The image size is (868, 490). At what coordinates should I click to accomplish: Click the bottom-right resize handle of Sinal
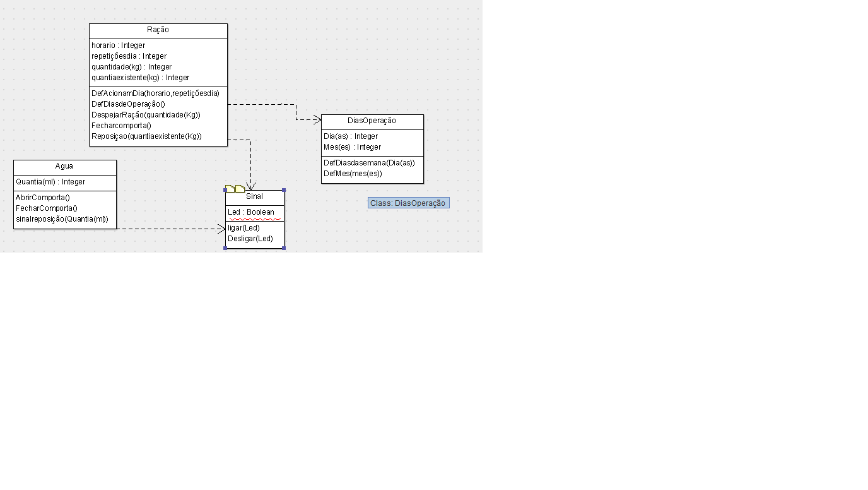[x=284, y=248]
